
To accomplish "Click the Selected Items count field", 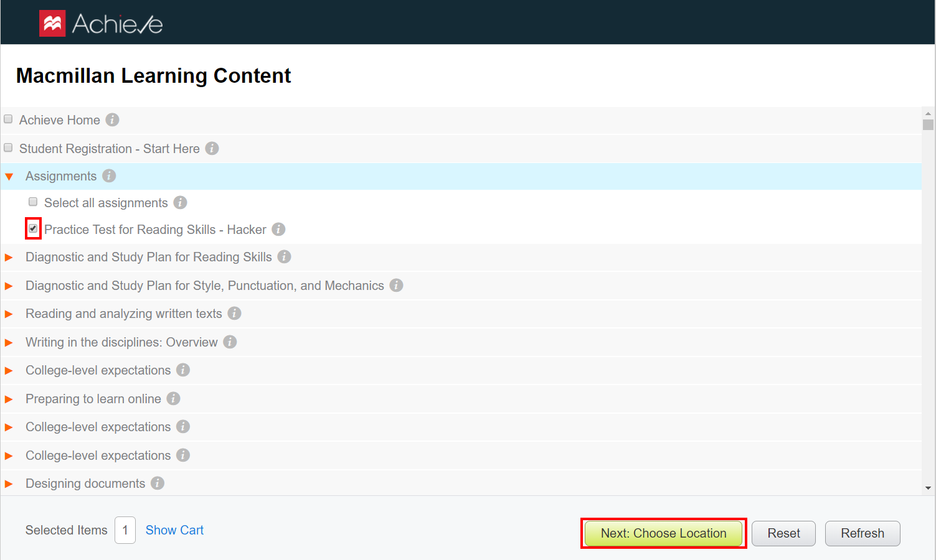I will click(x=125, y=530).
